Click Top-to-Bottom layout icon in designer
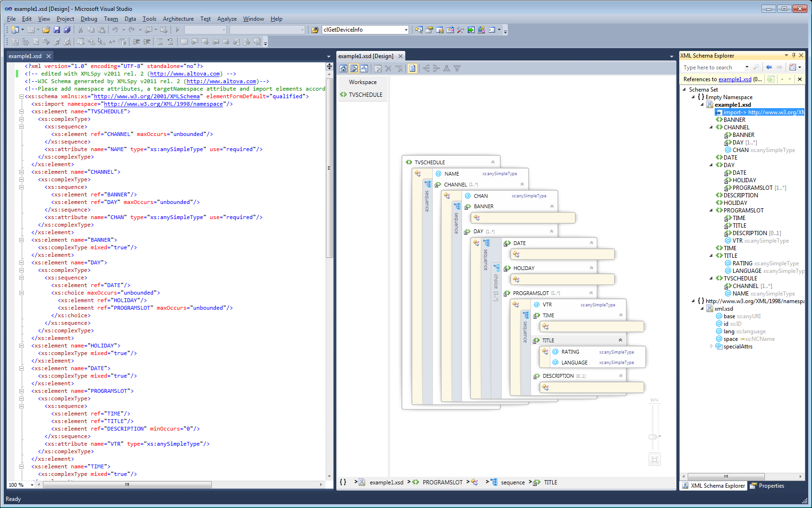This screenshot has height=508, width=812. tap(447, 68)
